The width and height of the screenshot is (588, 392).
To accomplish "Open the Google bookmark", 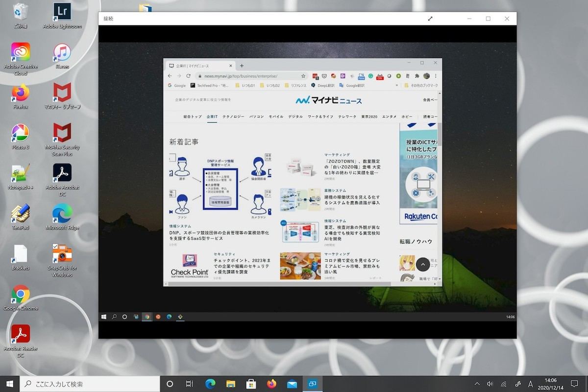I will (x=176, y=85).
